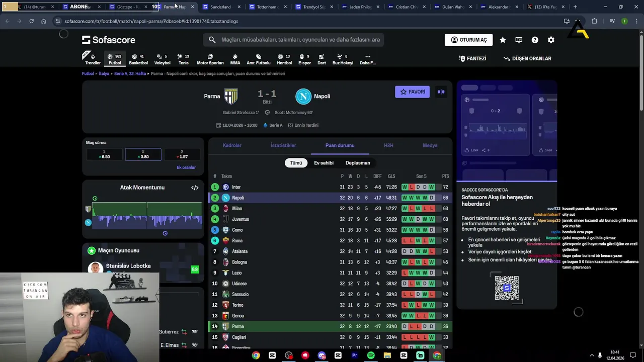The width and height of the screenshot is (644, 362).
Task: Click the Napoli club crest in header
Action: pos(303,96)
